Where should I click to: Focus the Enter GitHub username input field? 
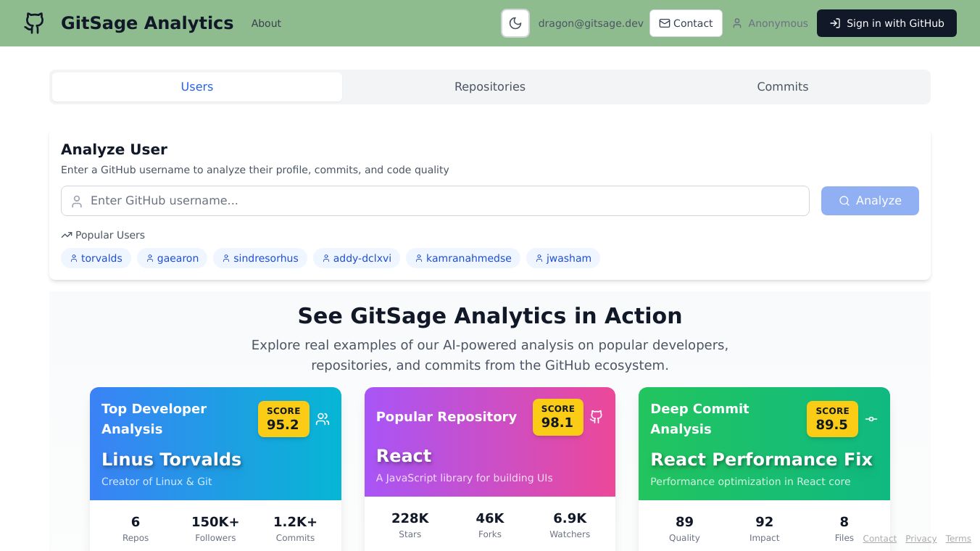click(442, 201)
